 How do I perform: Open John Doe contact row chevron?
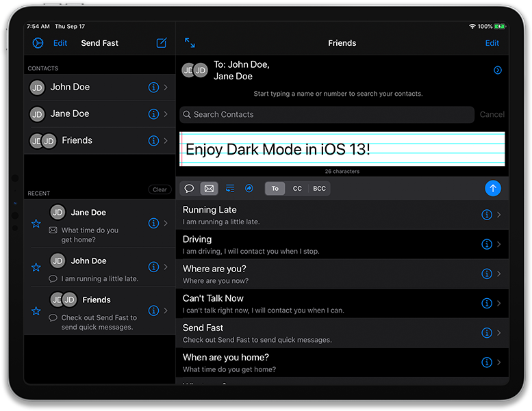[x=166, y=88]
